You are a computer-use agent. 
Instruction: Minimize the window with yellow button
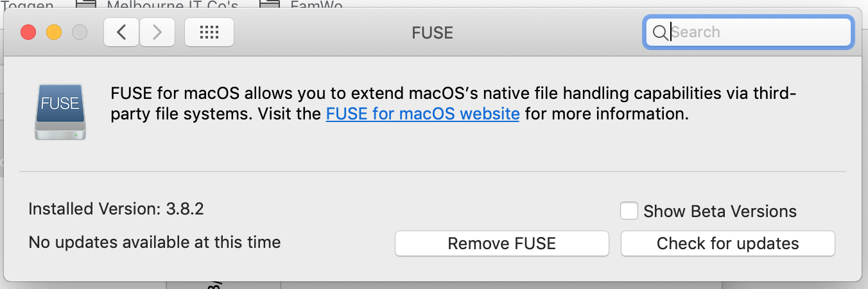pyautogui.click(x=54, y=32)
